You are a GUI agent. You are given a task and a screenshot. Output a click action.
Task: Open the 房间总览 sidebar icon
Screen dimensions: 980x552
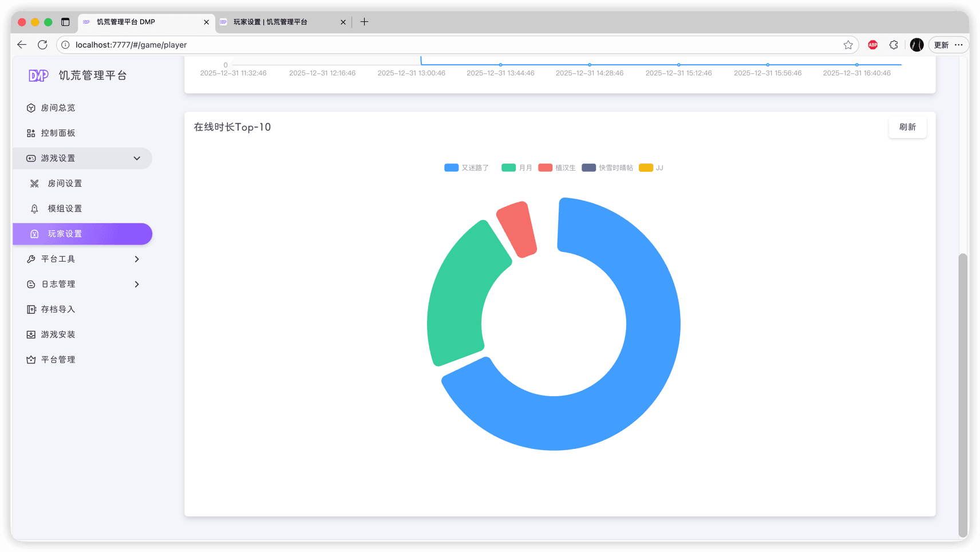(31, 108)
